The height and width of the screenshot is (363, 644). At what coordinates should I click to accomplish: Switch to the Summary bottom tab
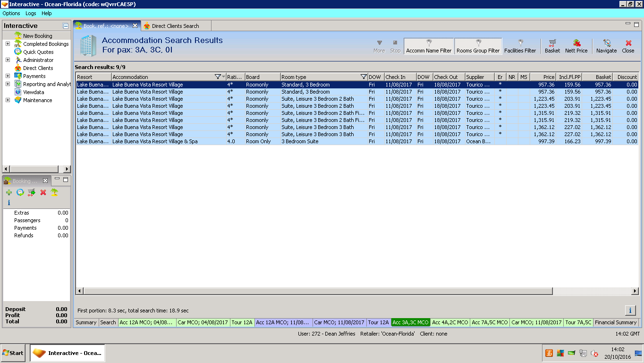point(86,322)
